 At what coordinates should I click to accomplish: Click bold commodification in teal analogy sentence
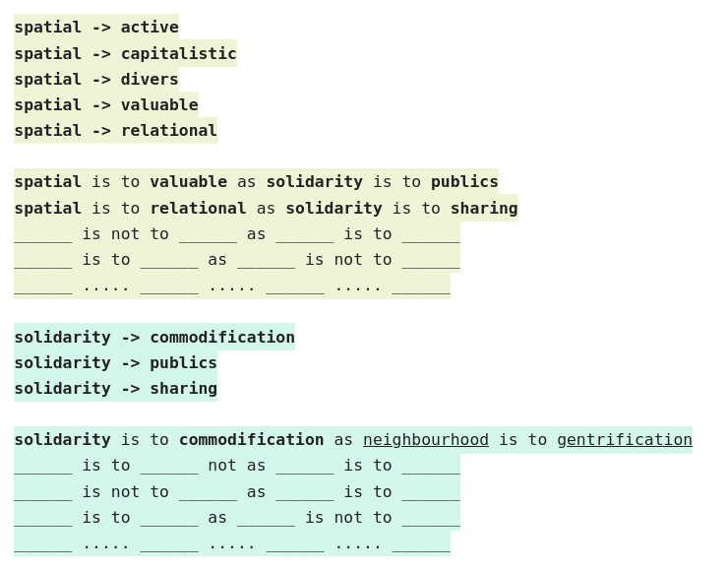tap(251, 439)
